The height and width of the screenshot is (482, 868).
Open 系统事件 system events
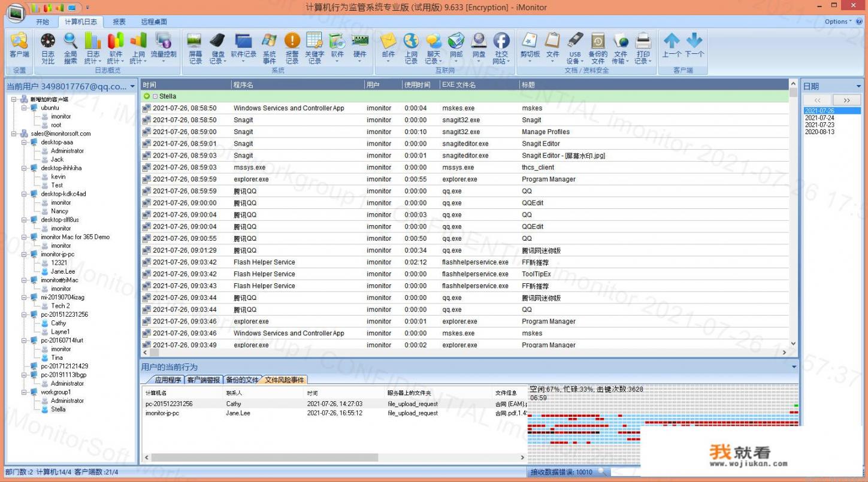270,47
